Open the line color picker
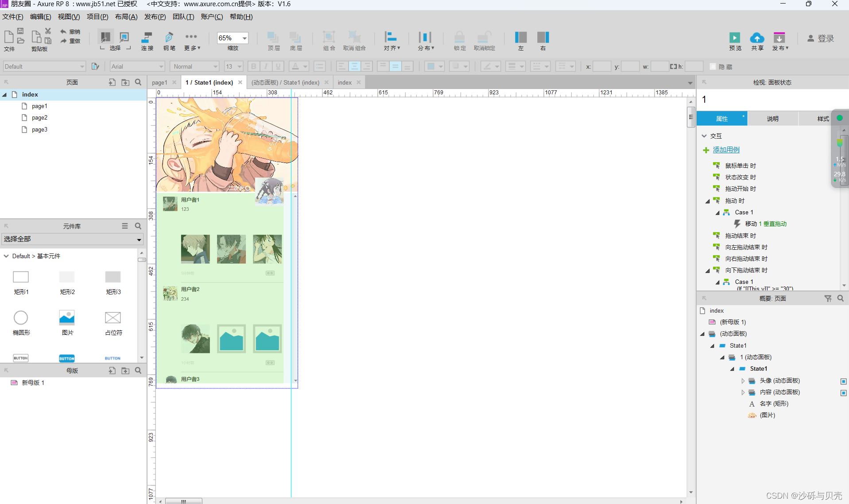This screenshot has width=849, height=504. [490, 66]
